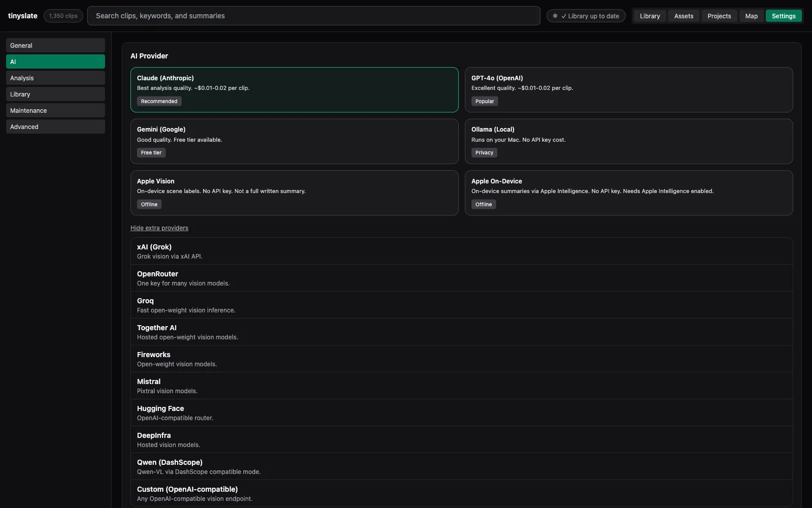The width and height of the screenshot is (812, 508).
Task: Choose the Qwen (DashScope) provider row
Action: 462,466
